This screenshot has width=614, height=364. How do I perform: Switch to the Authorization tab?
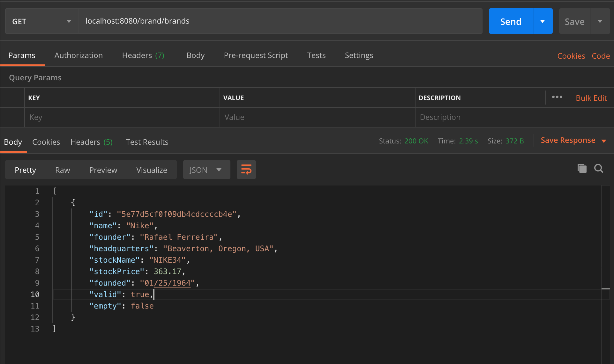point(78,55)
